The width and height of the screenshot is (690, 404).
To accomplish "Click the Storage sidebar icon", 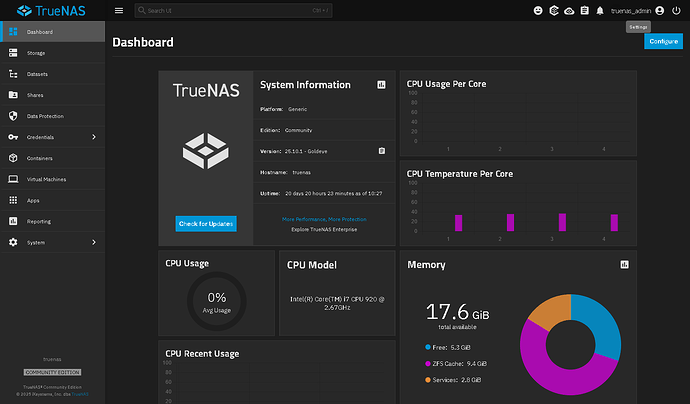I will point(13,53).
